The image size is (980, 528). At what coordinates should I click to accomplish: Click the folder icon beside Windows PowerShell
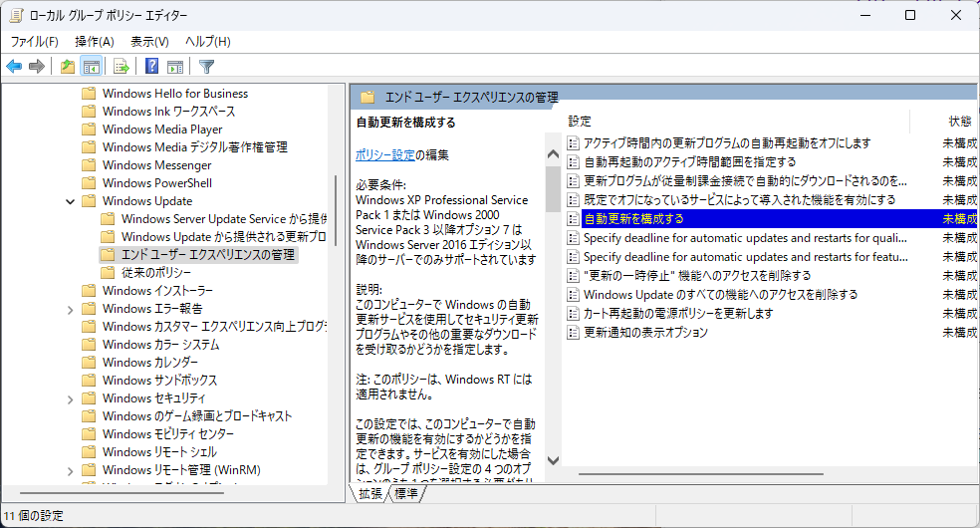click(x=90, y=183)
